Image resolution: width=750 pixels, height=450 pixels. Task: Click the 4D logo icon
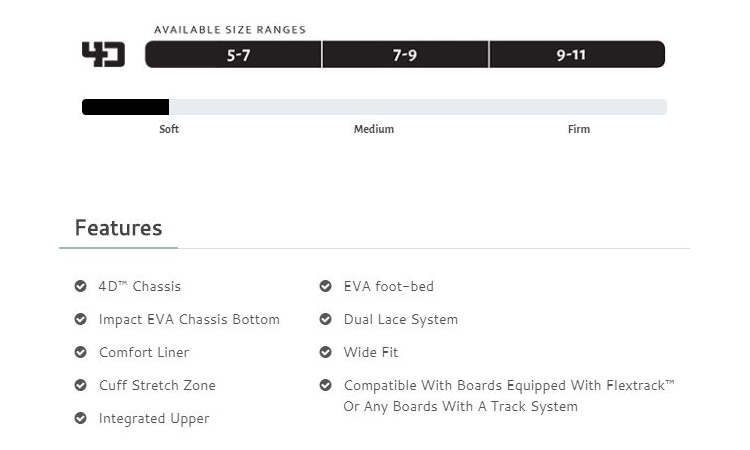pos(103,54)
